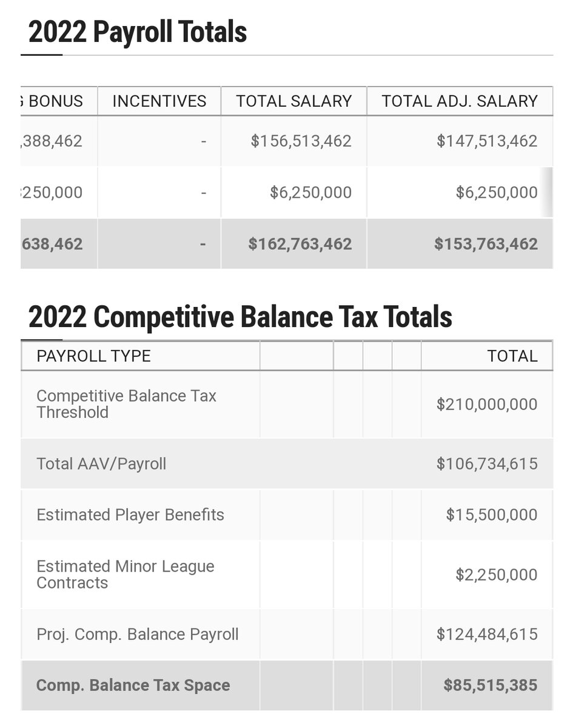Click the TOTAL SALARY column header
Viewport: 573px width, 728px height.
pyautogui.click(x=294, y=101)
